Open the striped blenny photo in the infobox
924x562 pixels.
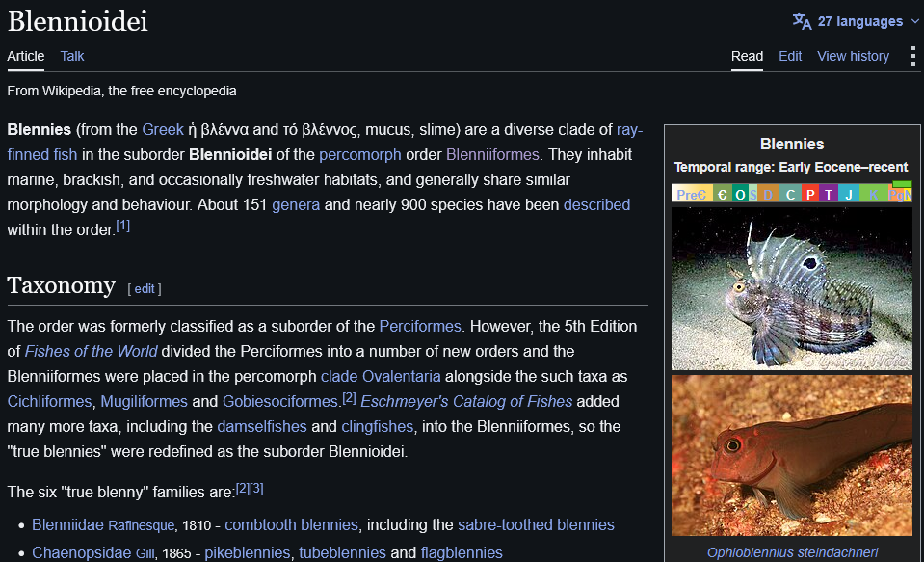click(x=791, y=289)
